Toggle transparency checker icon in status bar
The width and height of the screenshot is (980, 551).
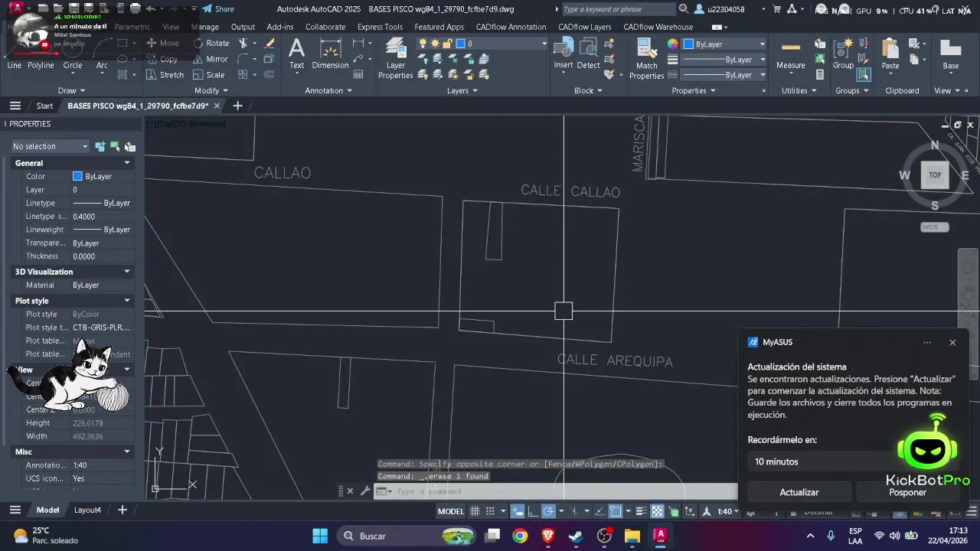coord(657,511)
